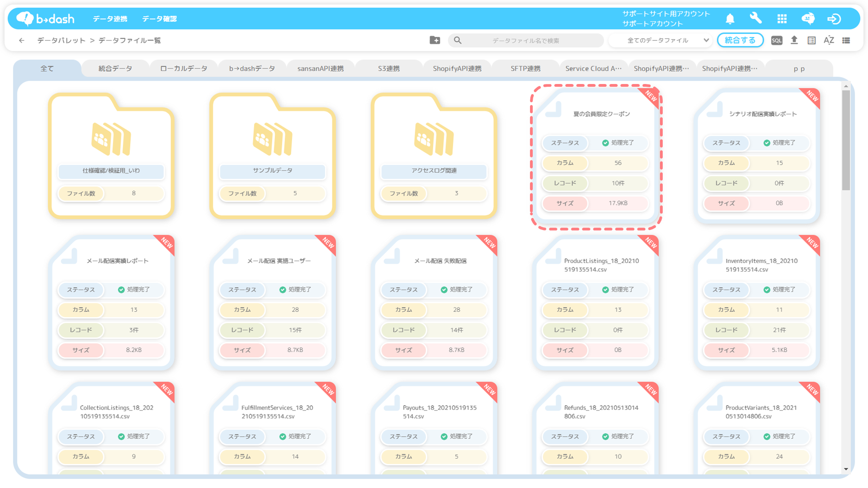This screenshot has height=488, width=868.
Task: Switch to the p p tab
Action: [799, 68]
